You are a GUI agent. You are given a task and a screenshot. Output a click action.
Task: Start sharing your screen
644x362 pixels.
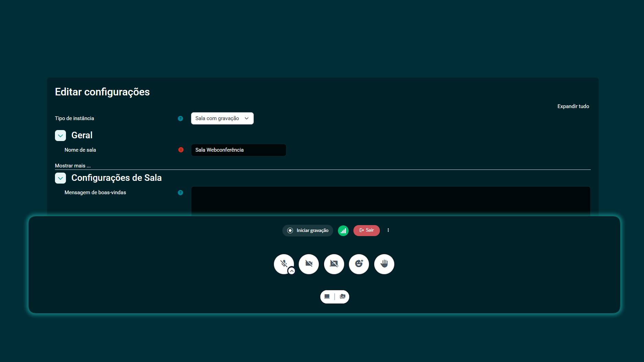(334, 264)
